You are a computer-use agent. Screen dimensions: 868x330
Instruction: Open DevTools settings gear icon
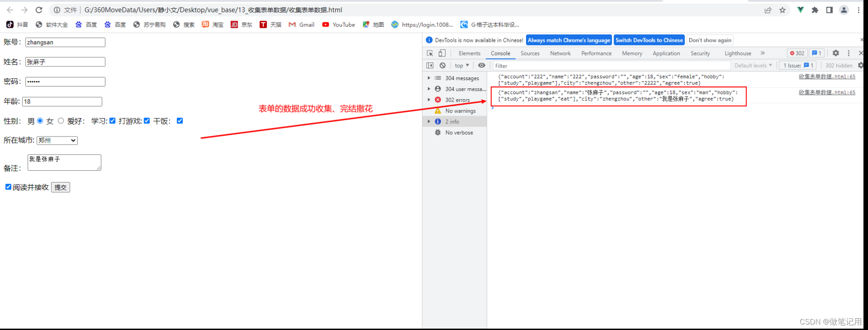836,53
